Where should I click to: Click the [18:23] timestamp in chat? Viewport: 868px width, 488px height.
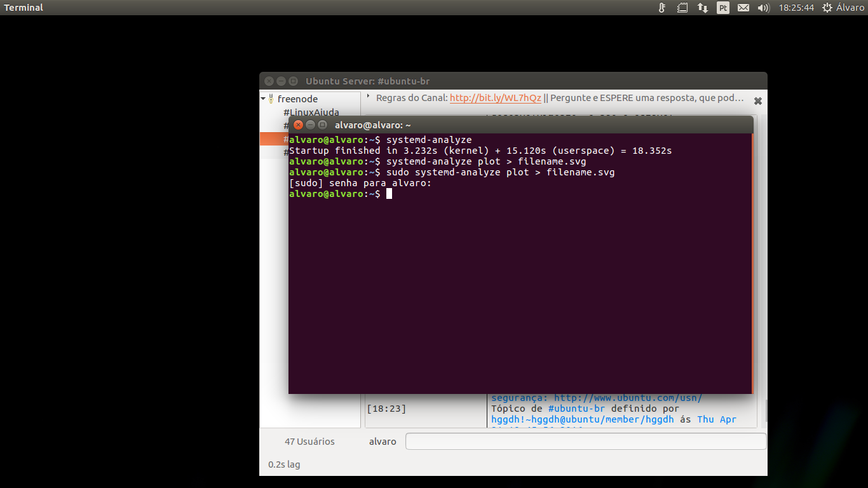[386, 409]
